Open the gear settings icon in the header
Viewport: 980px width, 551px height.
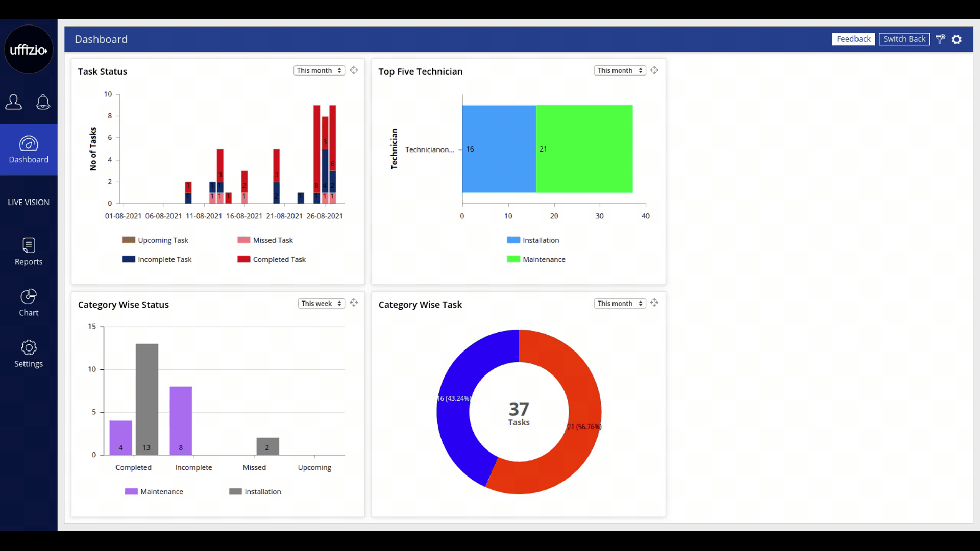coord(957,39)
